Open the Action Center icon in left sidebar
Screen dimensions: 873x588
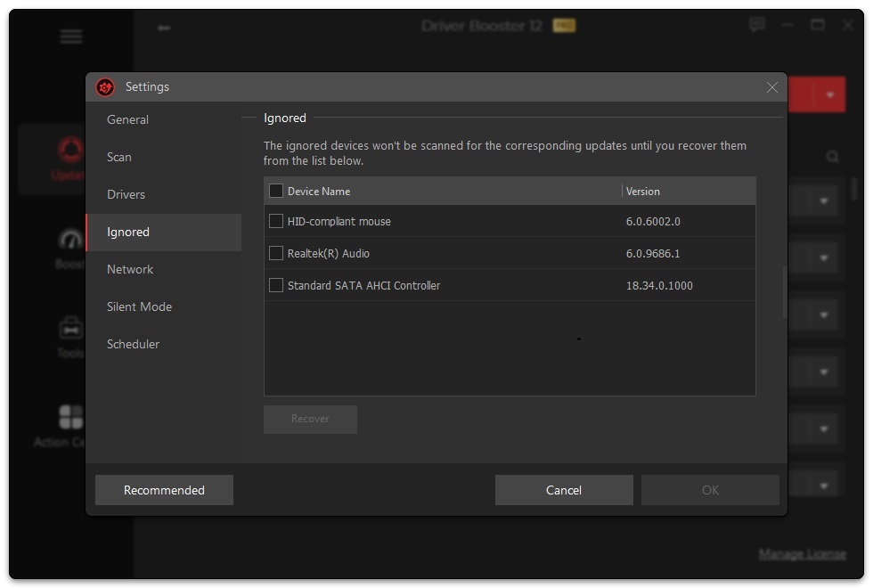[x=70, y=417]
